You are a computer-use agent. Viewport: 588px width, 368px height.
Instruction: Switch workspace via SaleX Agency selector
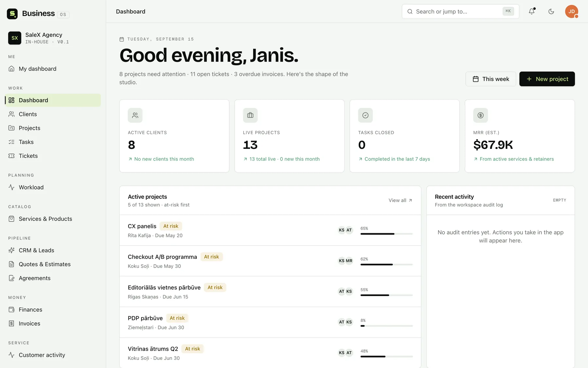(53, 38)
